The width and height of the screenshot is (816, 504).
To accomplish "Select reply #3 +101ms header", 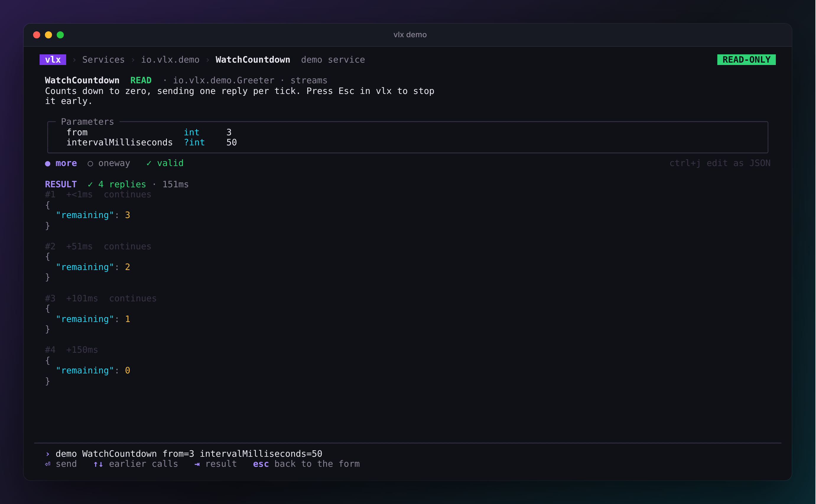I will (x=101, y=298).
